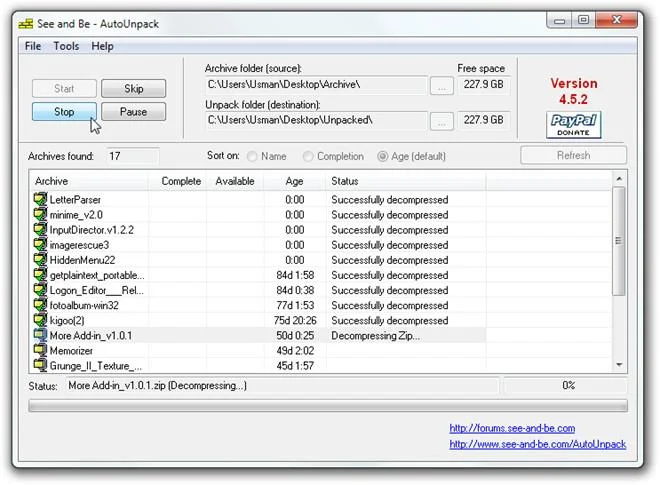Open the see-and-be.com/AutoUnpack link
This screenshot has height=485, width=660.
click(538, 444)
